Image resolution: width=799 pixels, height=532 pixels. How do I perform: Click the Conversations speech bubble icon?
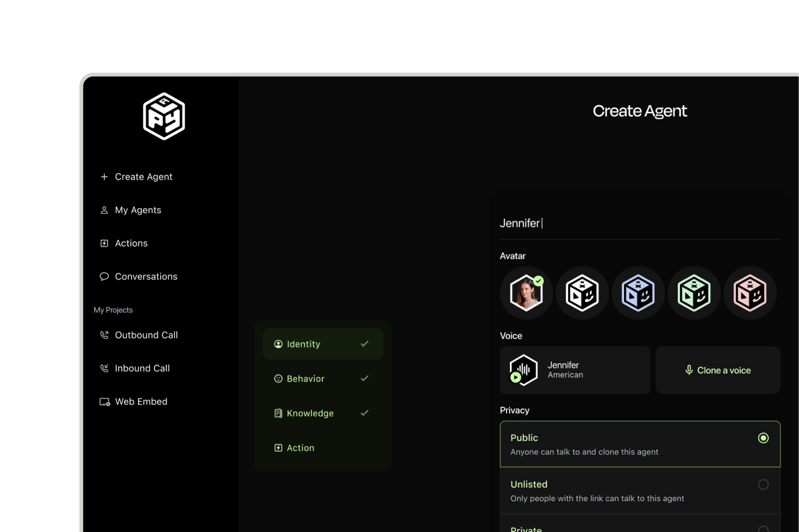[x=104, y=276]
